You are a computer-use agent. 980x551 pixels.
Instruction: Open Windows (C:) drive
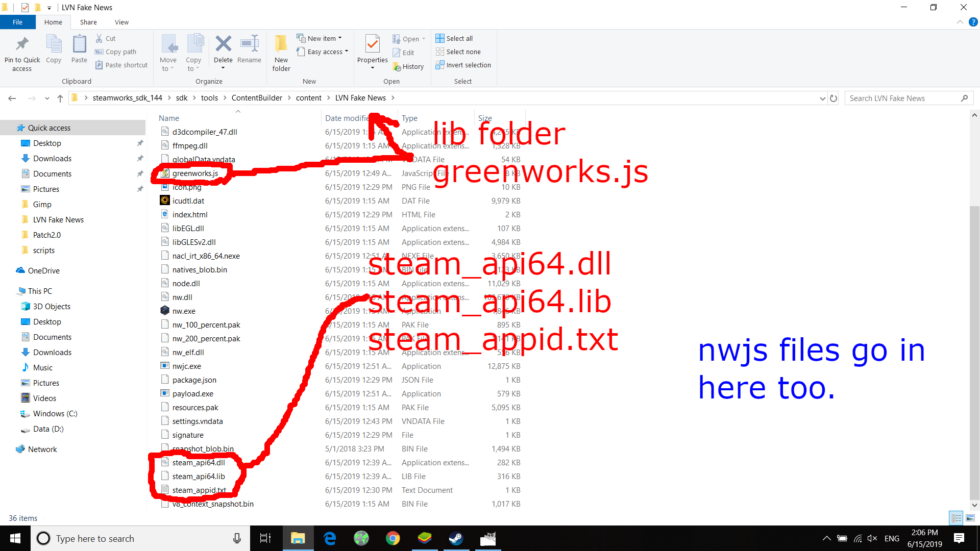(55, 413)
